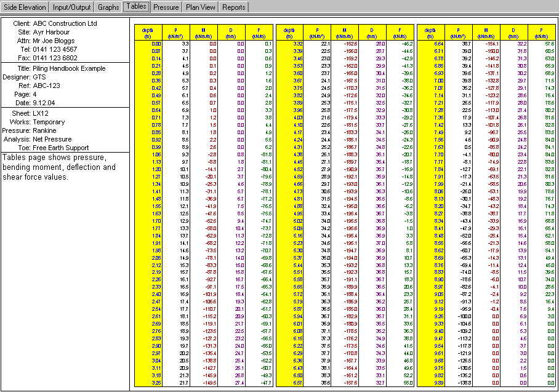The height and width of the screenshot is (392, 559).
Task: Switch to the Side Elevation tab
Action: click(25, 7)
